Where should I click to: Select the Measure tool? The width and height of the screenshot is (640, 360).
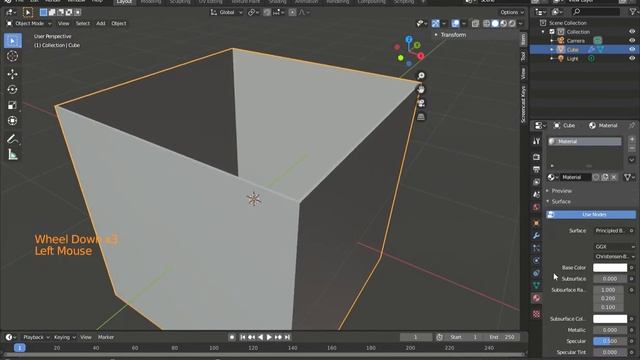[x=13, y=155]
